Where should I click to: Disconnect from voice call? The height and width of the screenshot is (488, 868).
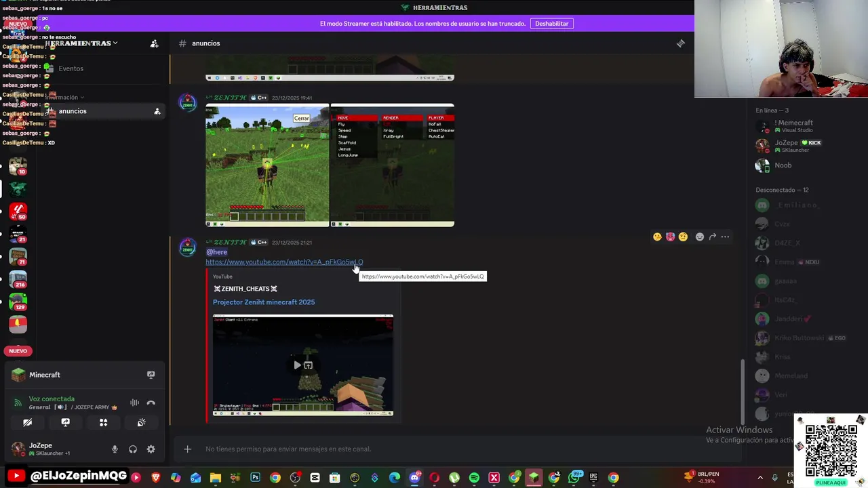click(x=151, y=403)
